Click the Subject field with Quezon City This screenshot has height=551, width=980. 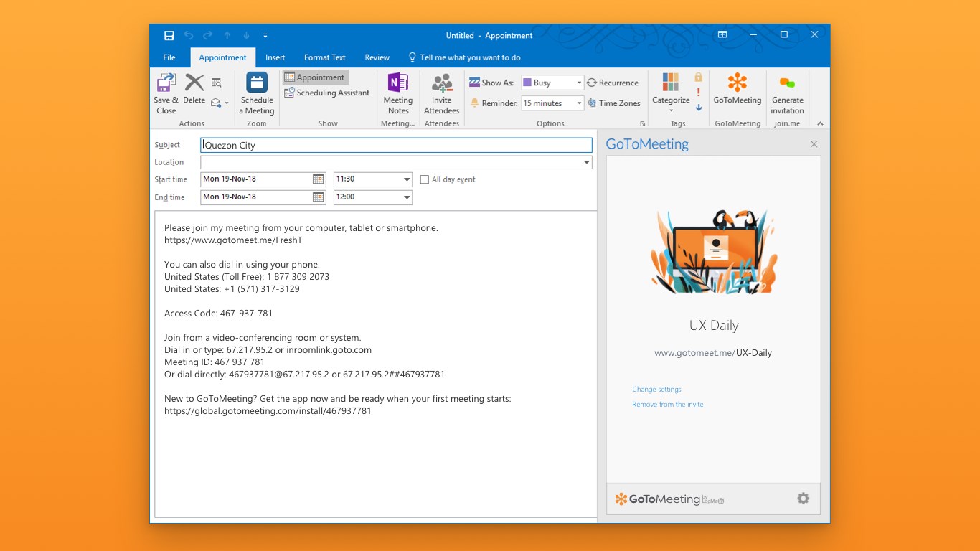pyautogui.click(x=396, y=145)
